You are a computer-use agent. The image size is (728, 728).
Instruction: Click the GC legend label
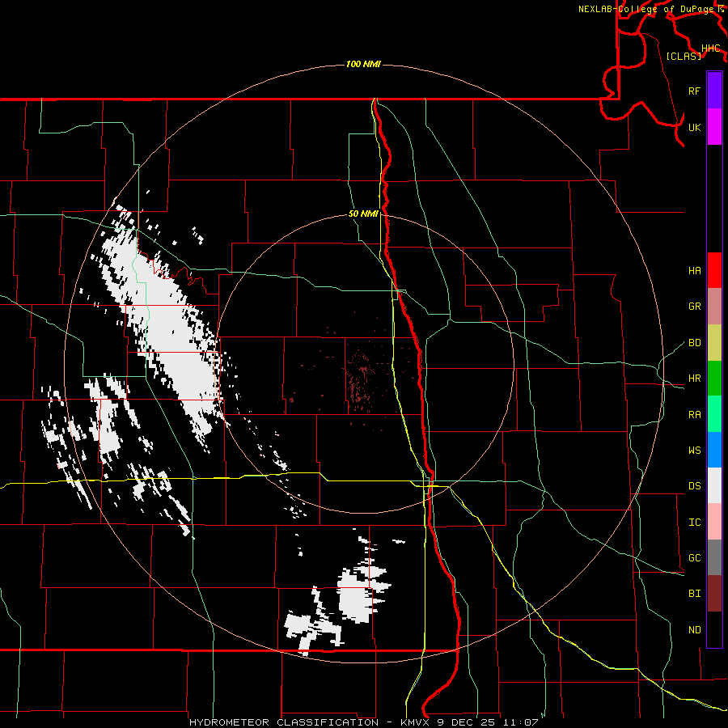coord(695,558)
